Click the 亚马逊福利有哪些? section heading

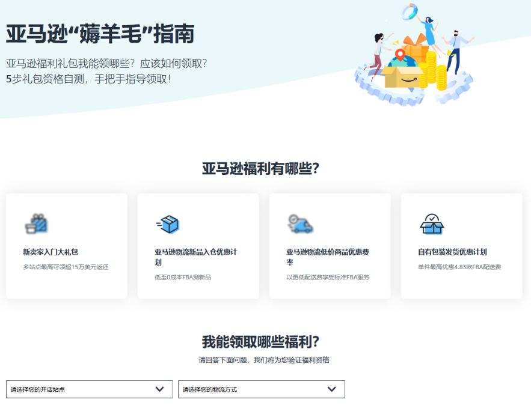[x=261, y=169]
